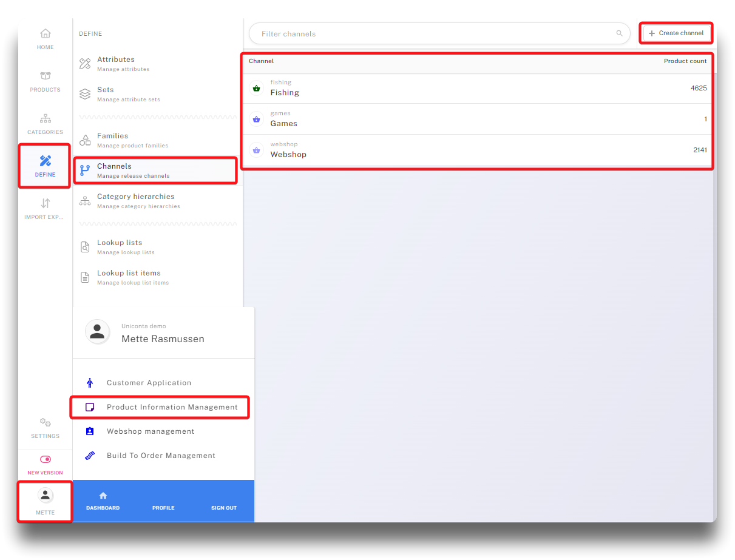
Task: Click the Dashboard home icon
Action: pos(103,496)
